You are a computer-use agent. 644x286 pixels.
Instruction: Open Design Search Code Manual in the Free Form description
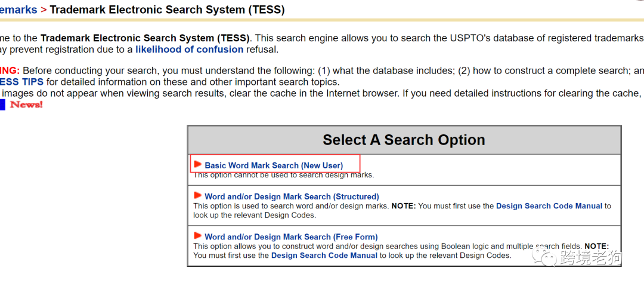(x=324, y=256)
